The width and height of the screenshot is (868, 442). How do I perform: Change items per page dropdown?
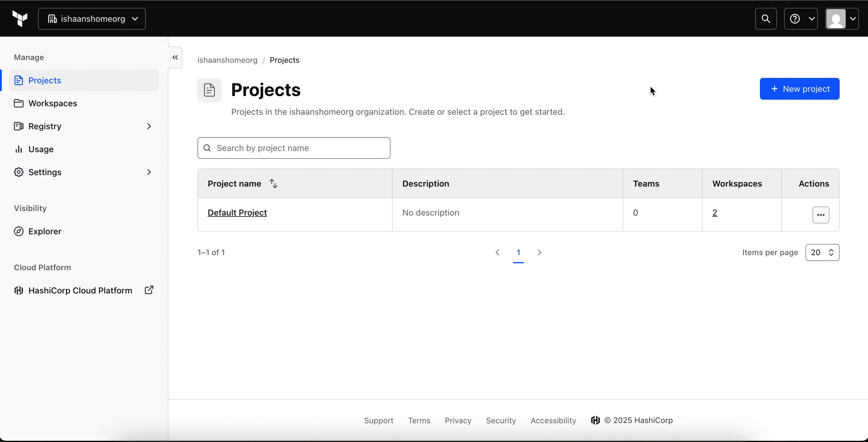pos(822,252)
